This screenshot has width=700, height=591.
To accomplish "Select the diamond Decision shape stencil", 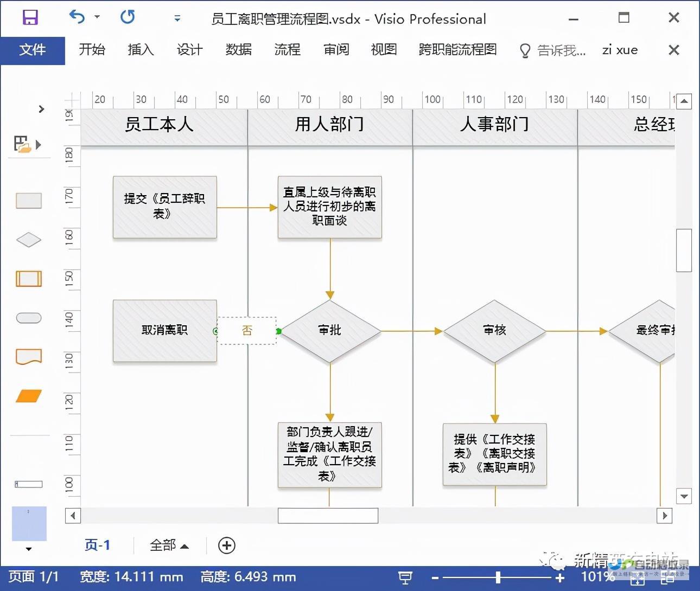I will pos(29,240).
